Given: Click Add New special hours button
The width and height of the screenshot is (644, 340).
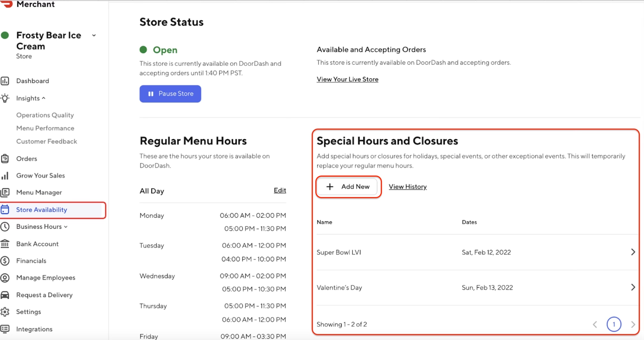Looking at the screenshot, I should [348, 187].
